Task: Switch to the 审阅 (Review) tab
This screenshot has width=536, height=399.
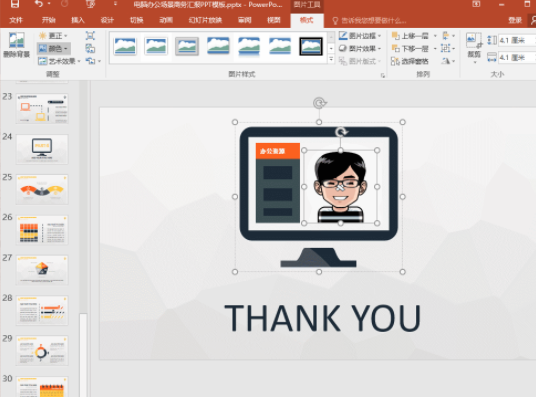Action: (244, 20)
